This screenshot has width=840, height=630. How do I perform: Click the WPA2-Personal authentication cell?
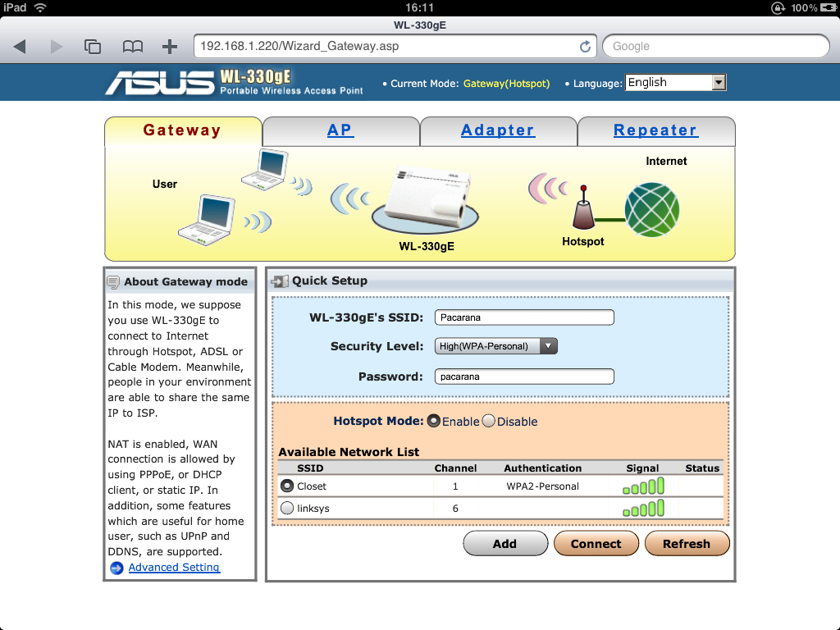[543, 486]
